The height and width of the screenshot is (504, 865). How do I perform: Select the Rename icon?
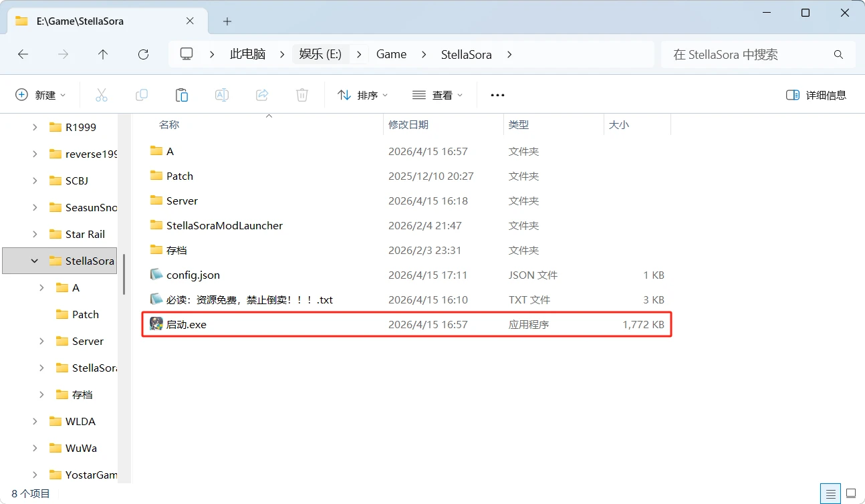coord(221,94)
